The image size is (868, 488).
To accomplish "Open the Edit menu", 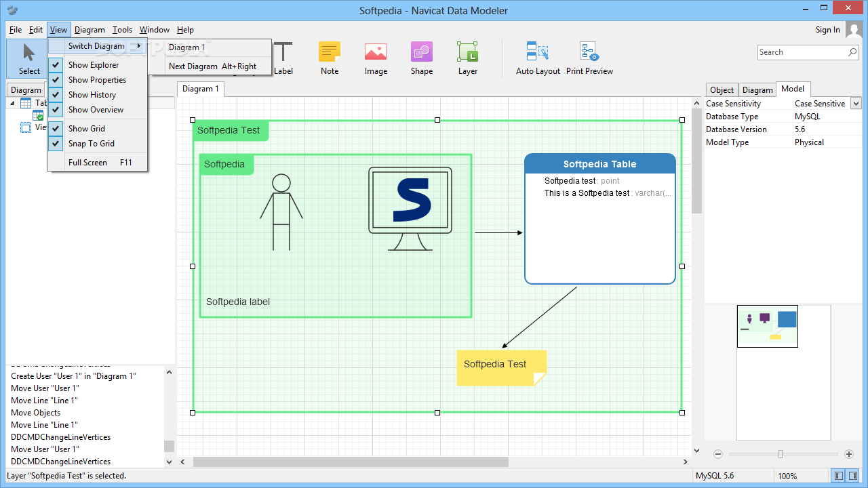I will click(x=36, y=30).
